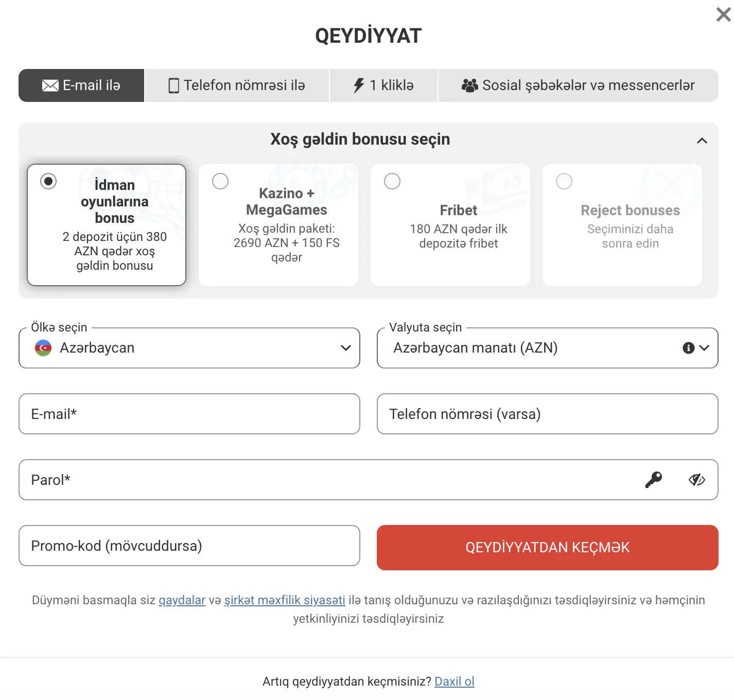Open Sosial şəbəkələr və messencerlər tab
Image resolution: width=734 pixels, height=700 pixels.
(x=579, y=85)
